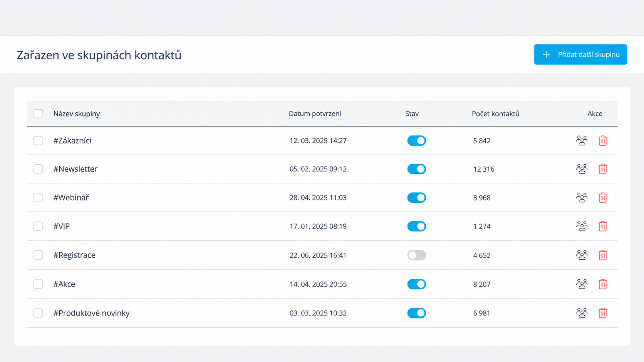Tick the #Akce row checkbox

pos(38,284)
